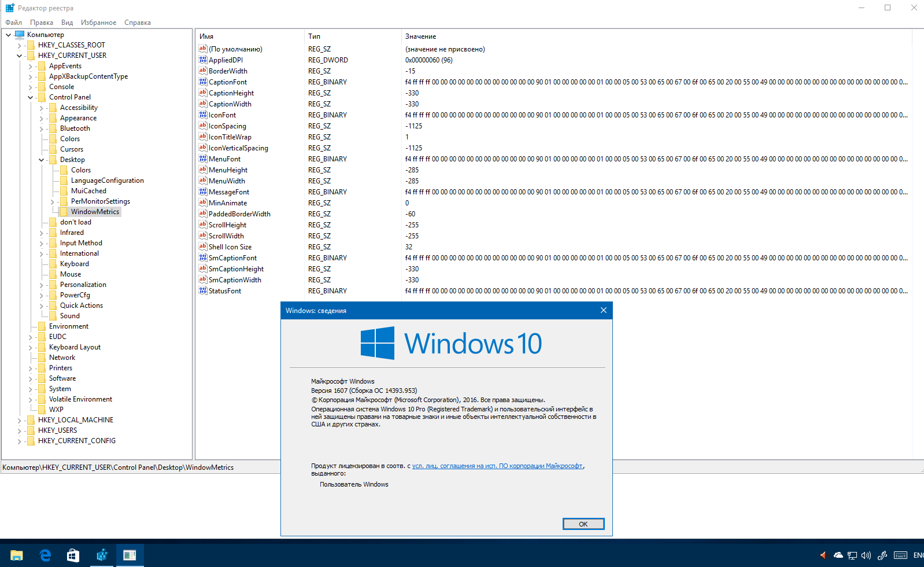924x567 pixels.
Task: Open File Explorer from the taskbar
Action: (16, 555)
